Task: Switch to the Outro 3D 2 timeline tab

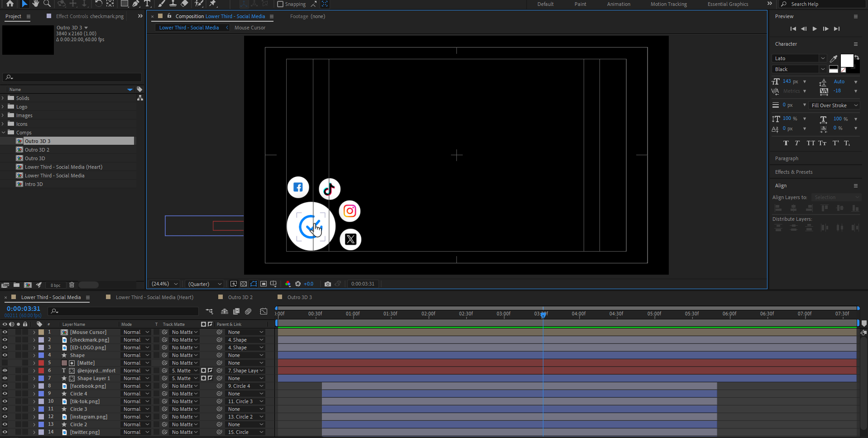Action: (x=240, y=297)
